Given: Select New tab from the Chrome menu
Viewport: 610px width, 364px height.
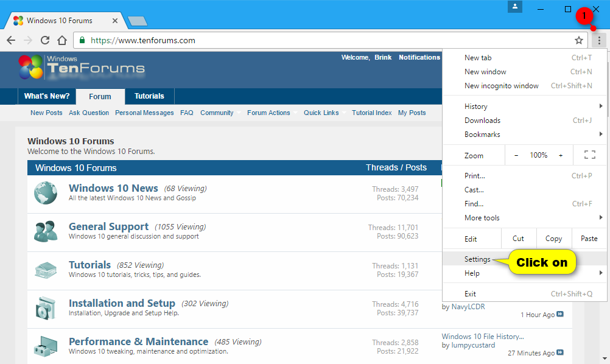Looking at the screenshot, I should (x=525, y=58).
